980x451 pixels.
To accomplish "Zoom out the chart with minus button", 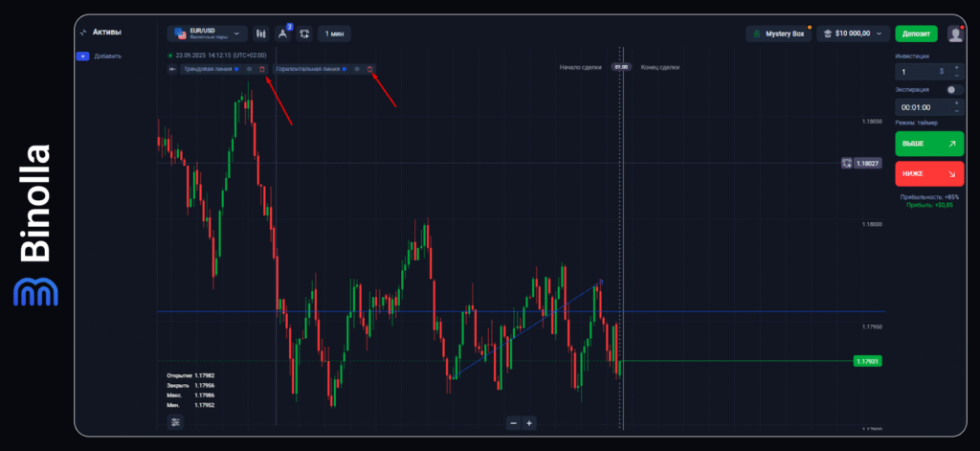I will (514, 422).
